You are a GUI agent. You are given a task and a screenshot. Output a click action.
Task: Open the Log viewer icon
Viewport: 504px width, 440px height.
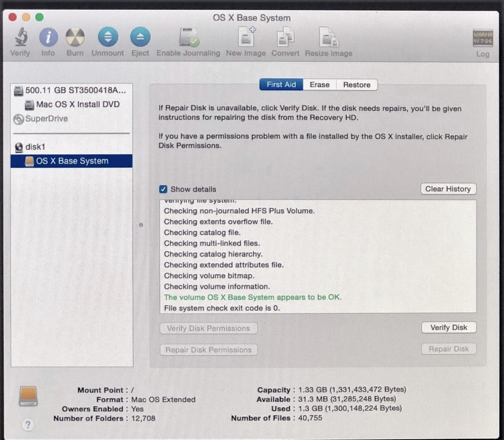click(483, 38)
